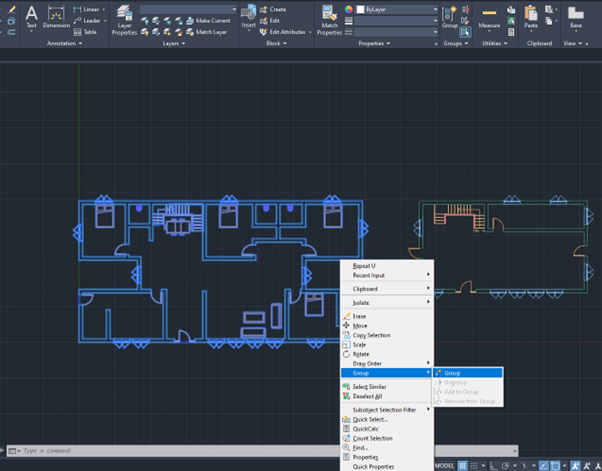Open Layer Properties manager
602x471 pixels.
pyautogui.click(x=124, y=20)
